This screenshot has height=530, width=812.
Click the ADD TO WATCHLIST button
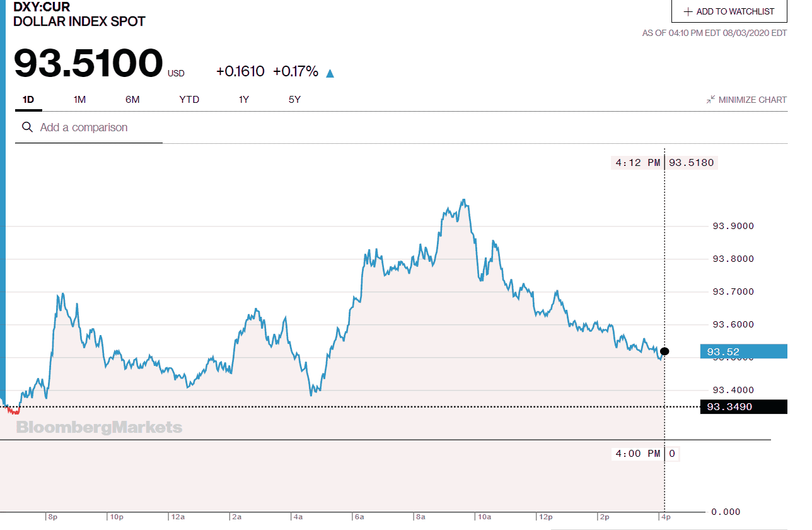tap(729, 11)
